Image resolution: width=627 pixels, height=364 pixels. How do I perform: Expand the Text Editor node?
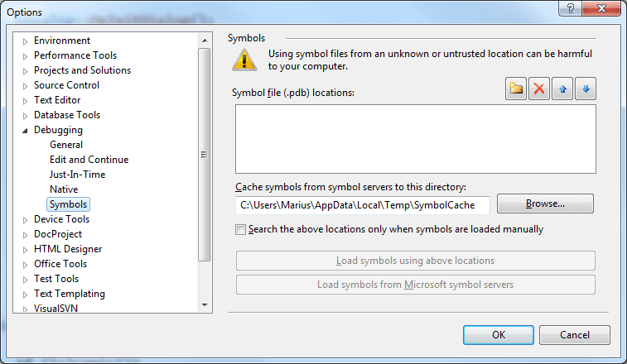tap(25, 101)
